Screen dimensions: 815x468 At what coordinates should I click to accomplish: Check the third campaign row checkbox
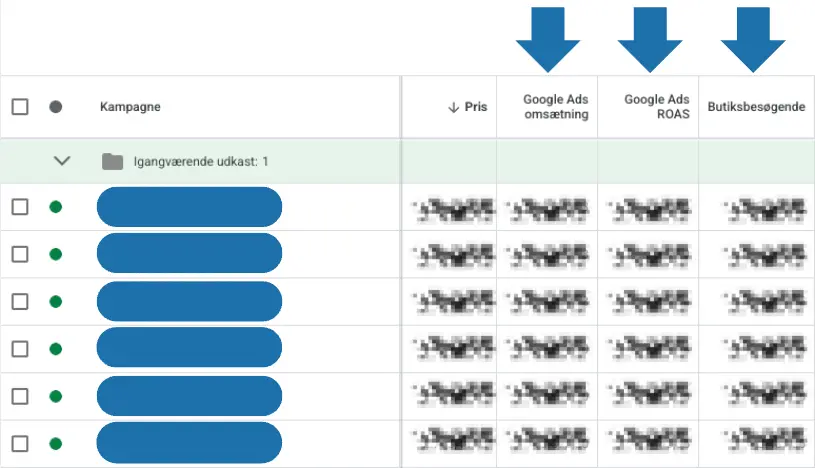20,301
